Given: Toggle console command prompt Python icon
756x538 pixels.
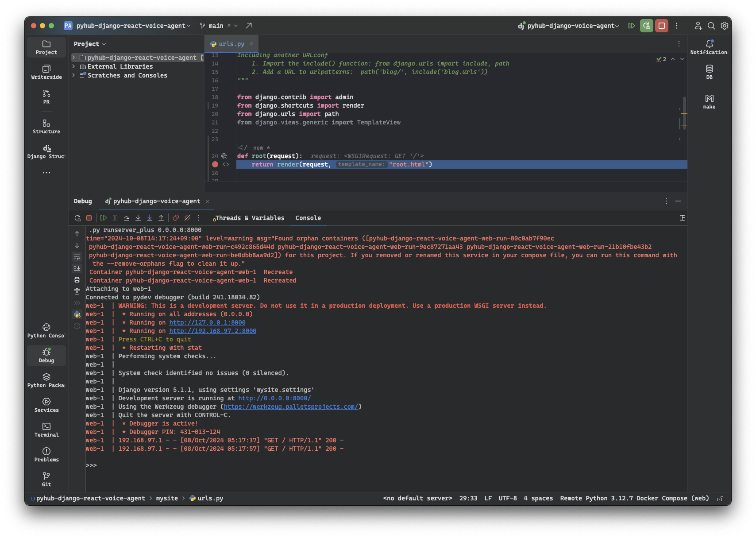Looking at the screenshot, I should (77, 314).
